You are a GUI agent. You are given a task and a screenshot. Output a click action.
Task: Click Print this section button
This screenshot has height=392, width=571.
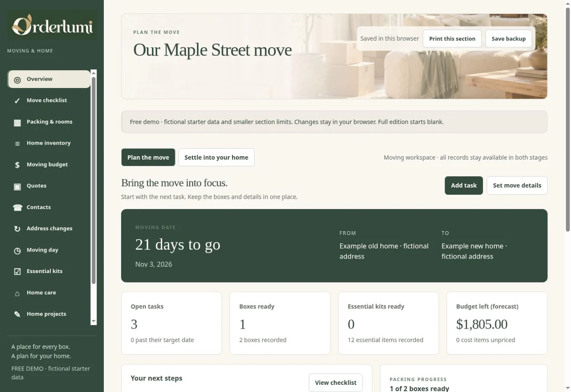[452, 38]
